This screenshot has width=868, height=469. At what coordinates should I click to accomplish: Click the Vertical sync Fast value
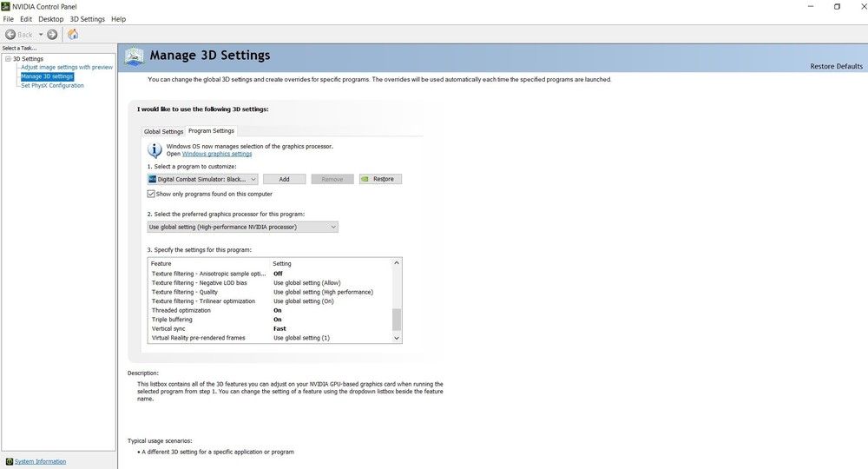[x=279, y=328]
